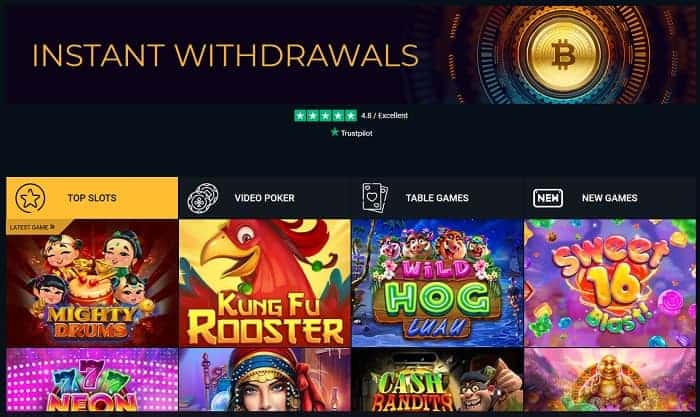The height and width of the screenshot is (417, 700).
Task: Click the playing cards icon
Action: 375,197
